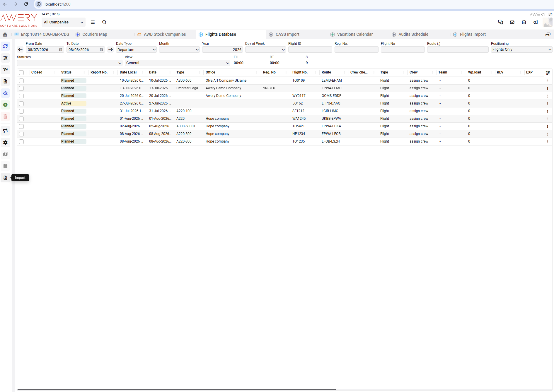Click assign crew for flight TO0109
Viewport: 554px width, 392px height.
pos(419,81)
